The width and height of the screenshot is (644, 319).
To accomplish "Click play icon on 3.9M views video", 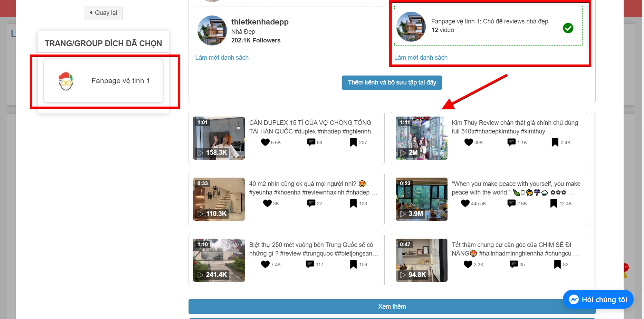I will (403, 213).
